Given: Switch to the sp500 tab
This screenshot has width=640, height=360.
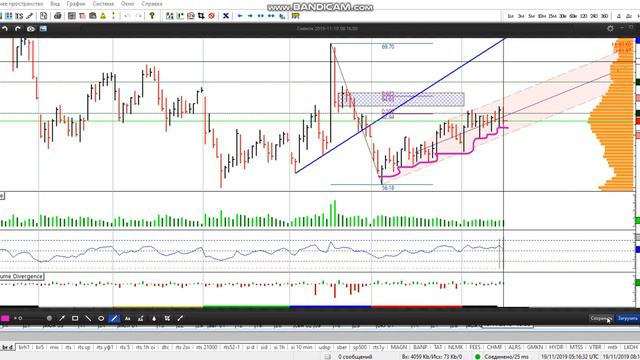Looking at the screenshot, I should [360, 347].
